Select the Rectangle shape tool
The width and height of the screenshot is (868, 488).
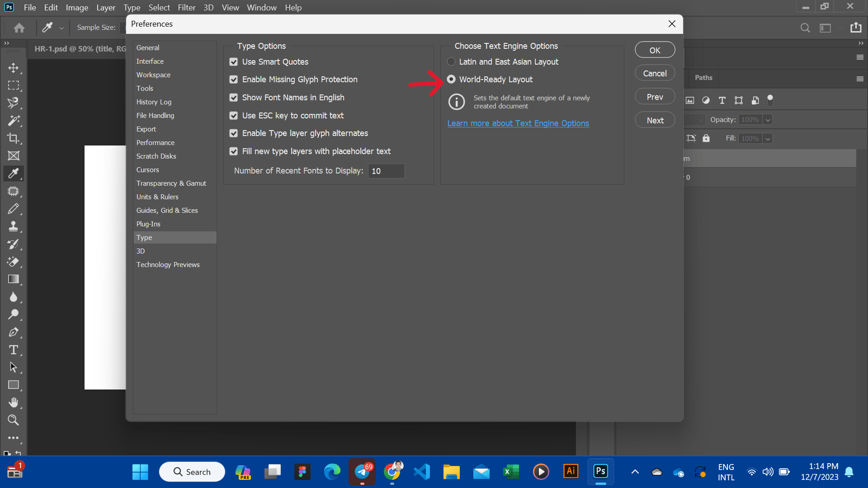pyautogui.click(x=14, y=385)
